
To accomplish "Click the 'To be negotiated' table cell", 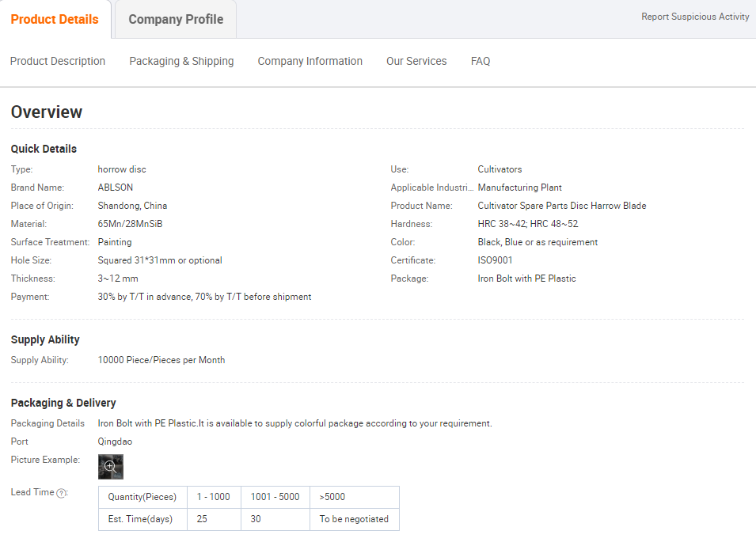I will pos(354,519).
